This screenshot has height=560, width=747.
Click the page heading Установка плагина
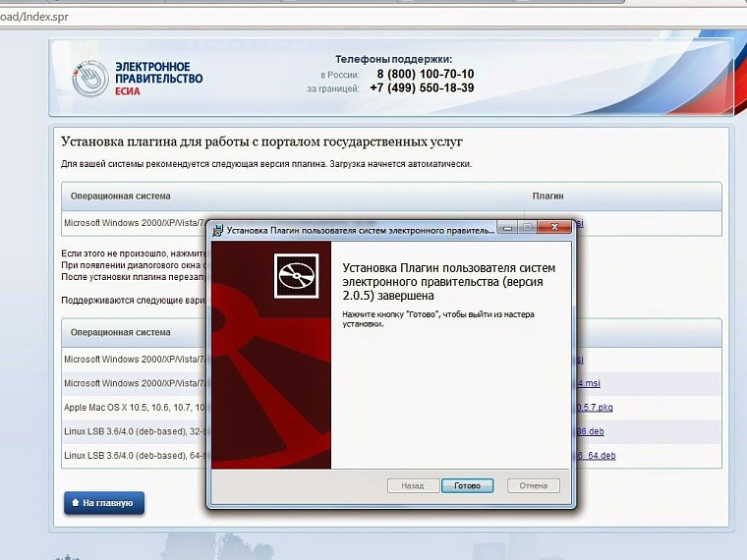pyautogui.click(x=261, y=142)
